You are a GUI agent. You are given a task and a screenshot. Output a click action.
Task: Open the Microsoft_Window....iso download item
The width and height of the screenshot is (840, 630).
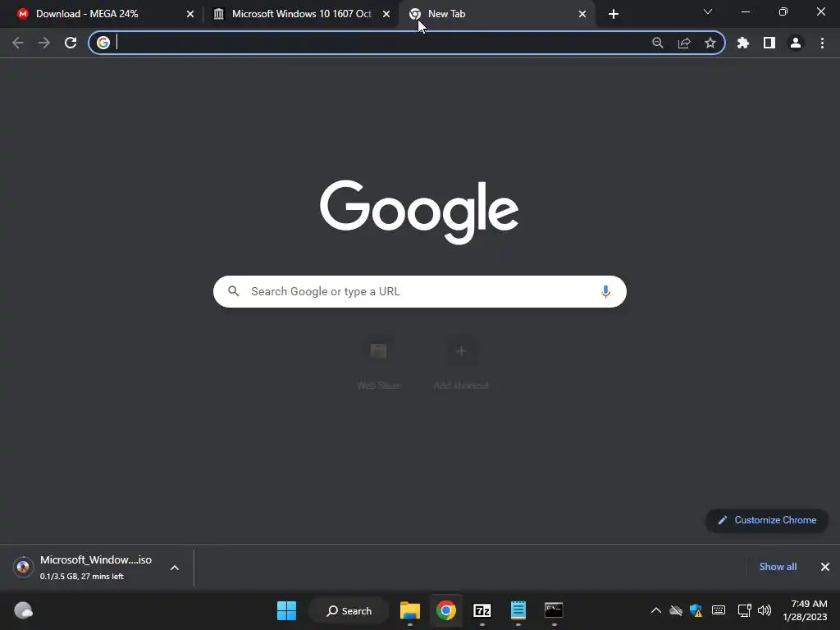tap(95, 568)
